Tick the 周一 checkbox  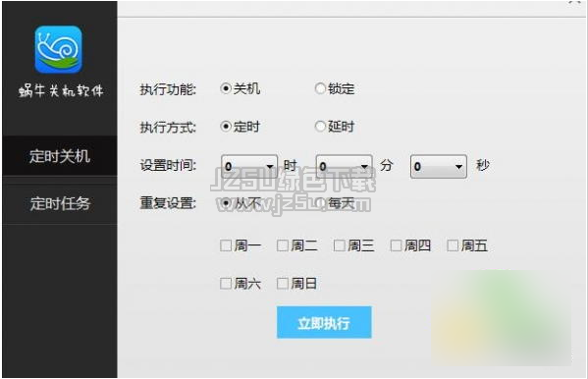coord(226,245)
